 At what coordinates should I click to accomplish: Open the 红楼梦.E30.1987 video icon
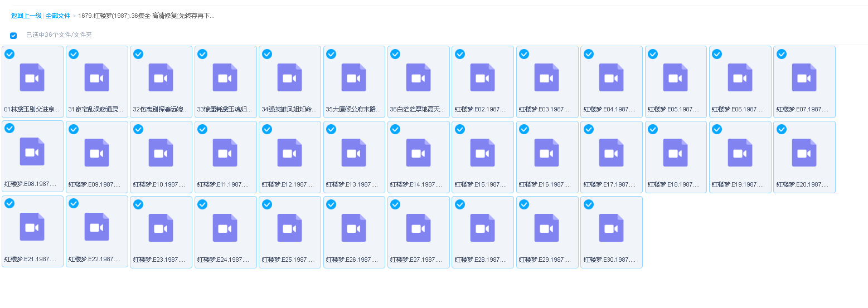pyautogui.click(x=611, y=228)
